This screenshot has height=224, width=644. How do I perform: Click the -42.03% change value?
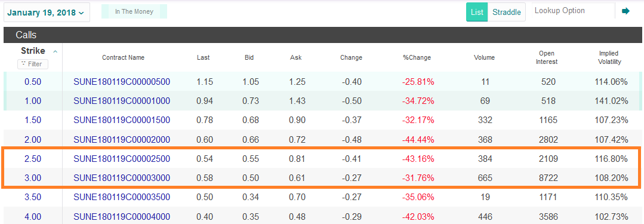point(418,217)
